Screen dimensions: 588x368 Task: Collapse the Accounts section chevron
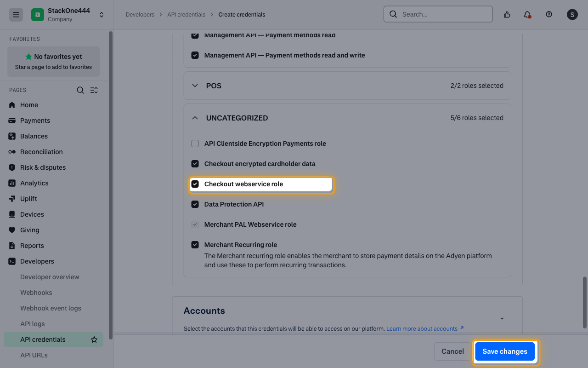(x=502, y=318)
